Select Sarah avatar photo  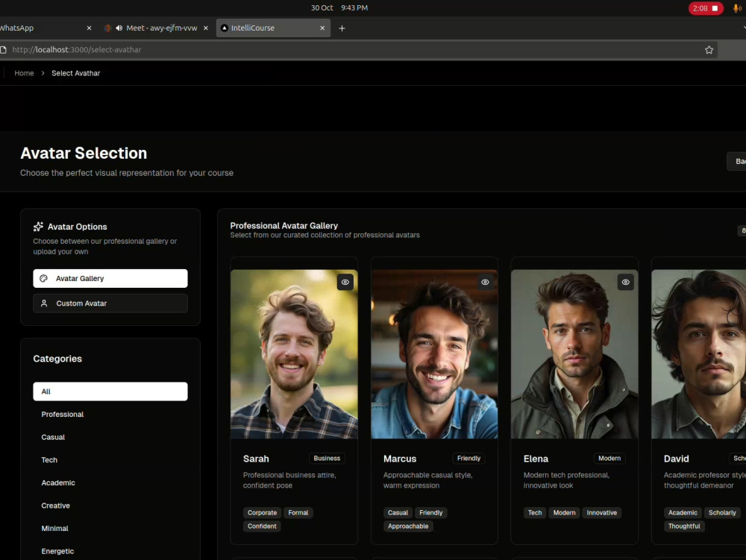(x=294, y=354)
